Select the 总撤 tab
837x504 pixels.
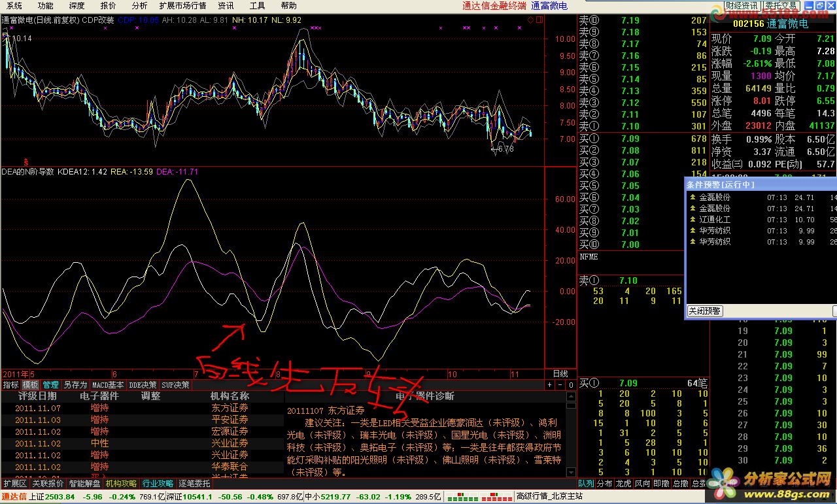click(x=681, y=484)
